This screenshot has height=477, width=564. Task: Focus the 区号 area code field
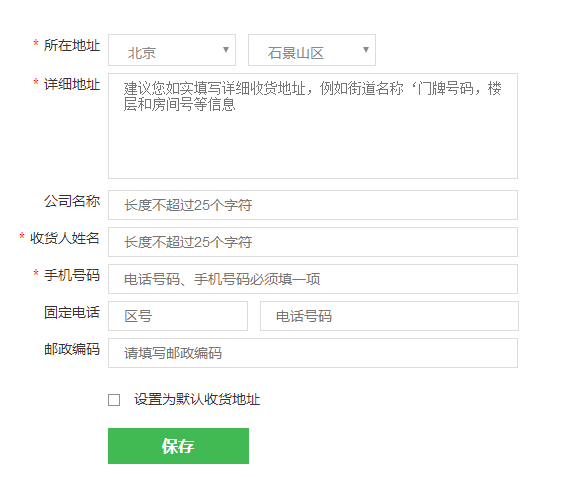click(x=178, y=316)
